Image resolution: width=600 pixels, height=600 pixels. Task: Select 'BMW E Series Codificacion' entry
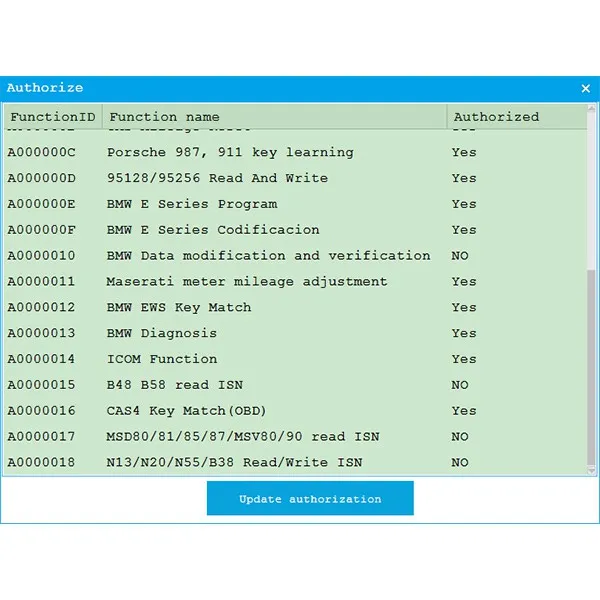coord(213,230)
